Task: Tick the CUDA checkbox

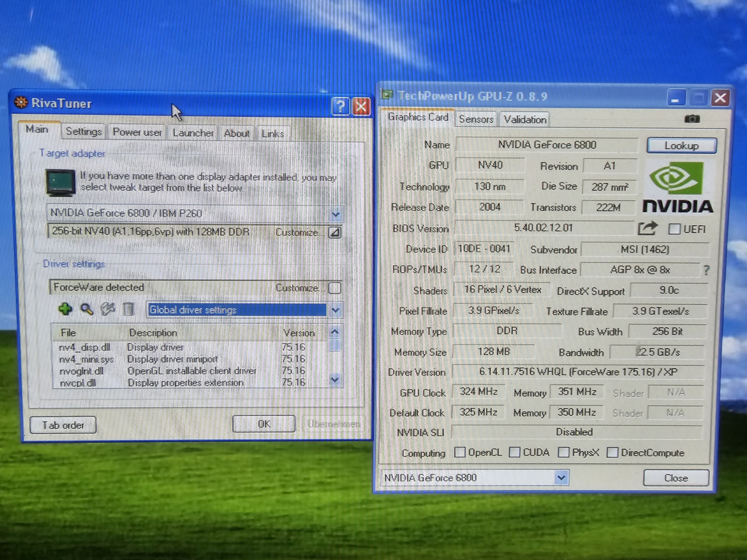Action: [x=514, y=452]
